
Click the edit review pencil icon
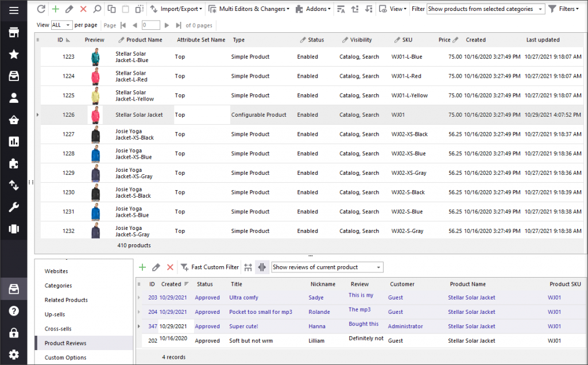(156, 267)
